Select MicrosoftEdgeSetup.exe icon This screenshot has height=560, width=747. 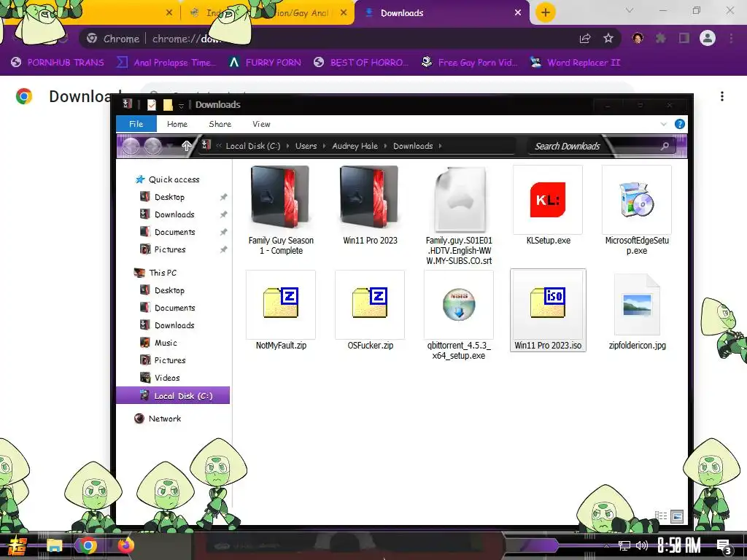click(x=636, y=211)
